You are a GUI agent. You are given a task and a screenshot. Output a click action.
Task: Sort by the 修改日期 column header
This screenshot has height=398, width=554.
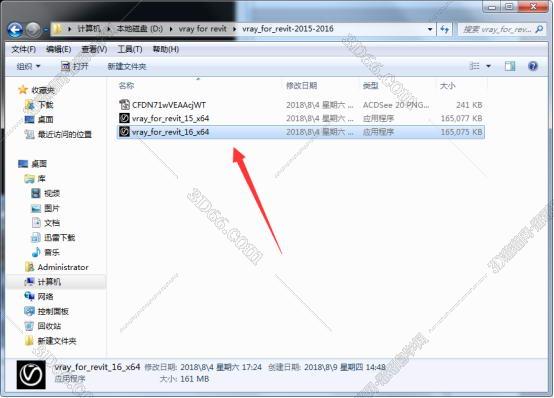(301, 86)
